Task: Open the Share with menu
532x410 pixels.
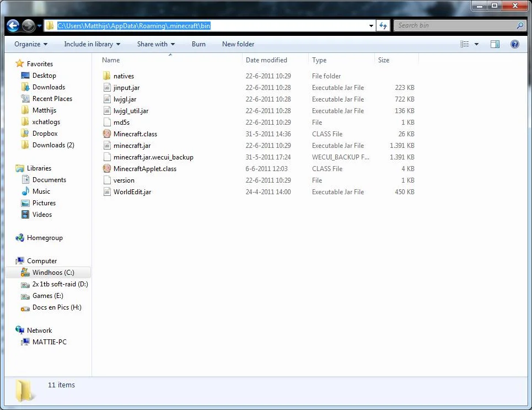Action: coord(156,44)
